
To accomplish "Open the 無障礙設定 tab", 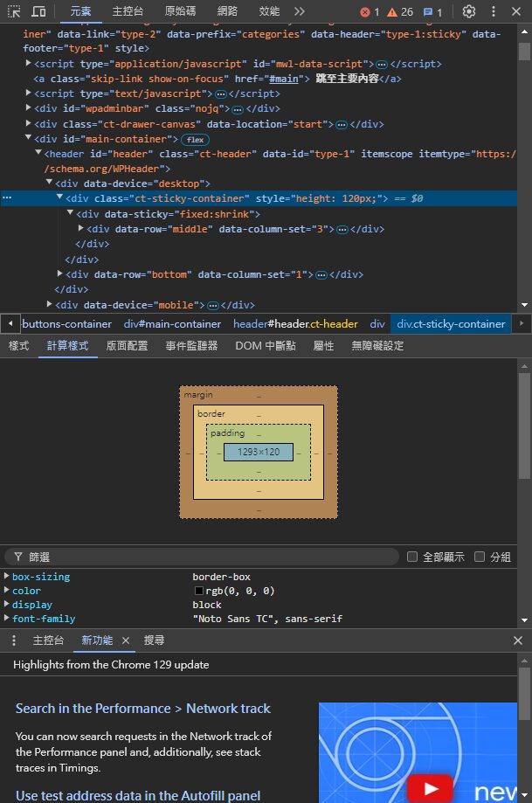I will 377,346.
